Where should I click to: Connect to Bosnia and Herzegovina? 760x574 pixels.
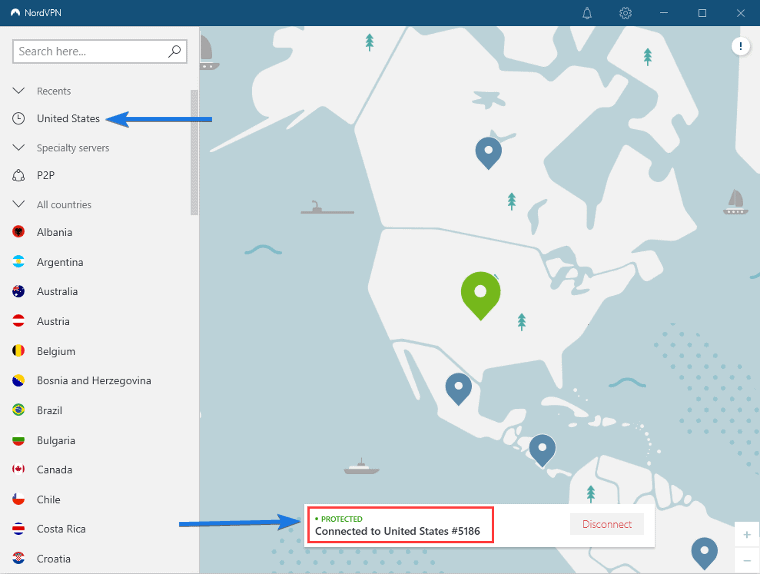(x=94, y=381)
